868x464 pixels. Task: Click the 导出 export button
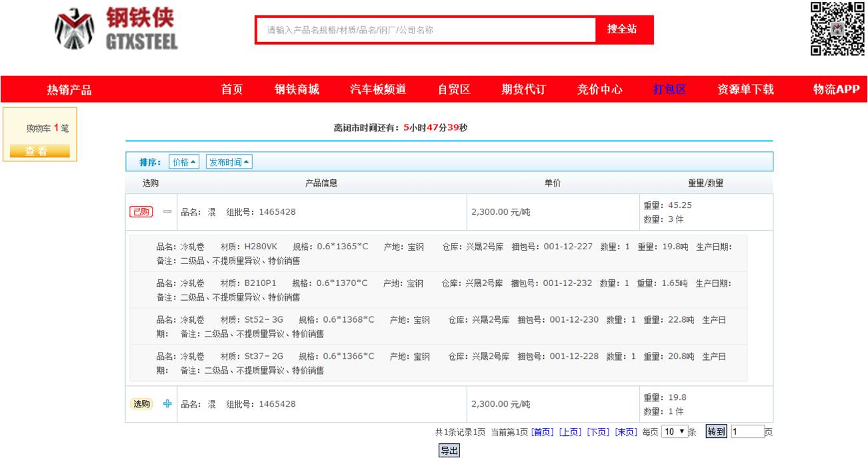449,451
